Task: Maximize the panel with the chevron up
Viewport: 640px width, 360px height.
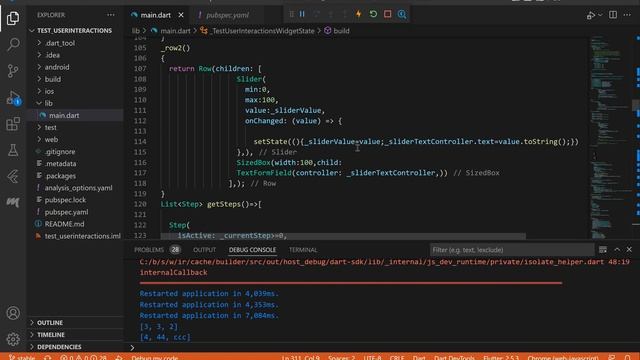Action: coord(617,249)
